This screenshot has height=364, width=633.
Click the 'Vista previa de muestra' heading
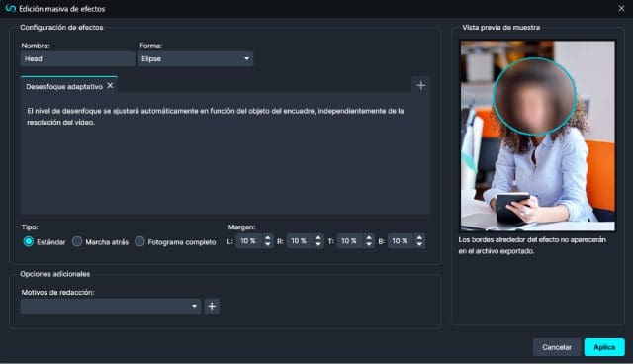(x=501, y=28)
